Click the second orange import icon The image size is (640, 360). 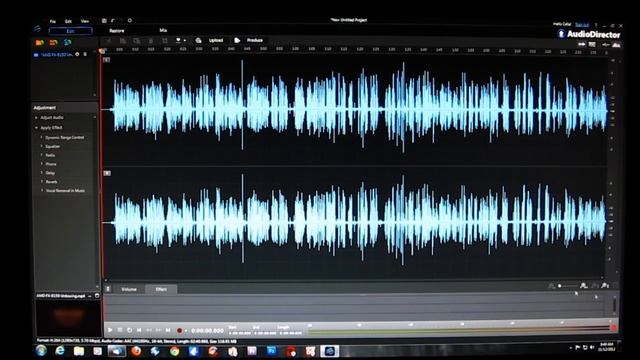pyautogui.click(x=53, y=42)
